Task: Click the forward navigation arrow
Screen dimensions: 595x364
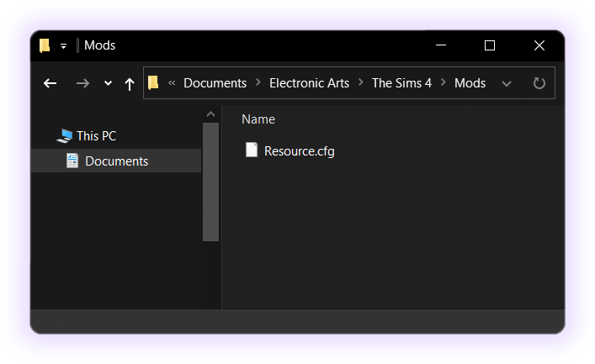Action: pyautogui.click(x=82, y=83)
